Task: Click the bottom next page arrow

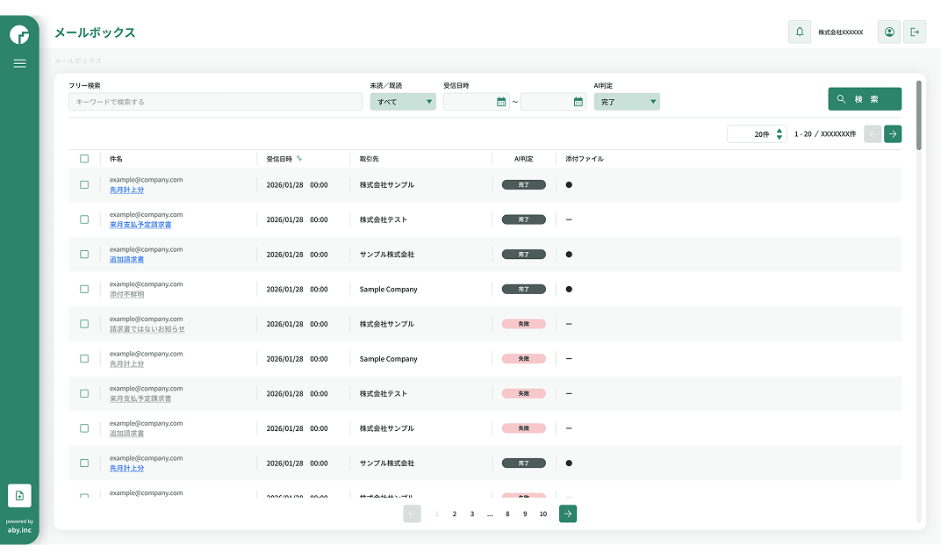Action: point(568,513)
